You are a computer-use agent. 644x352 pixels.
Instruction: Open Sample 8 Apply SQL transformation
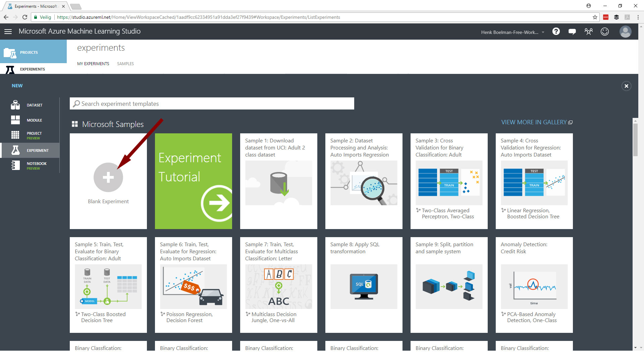pyautogui.click(x=364, y=285)
